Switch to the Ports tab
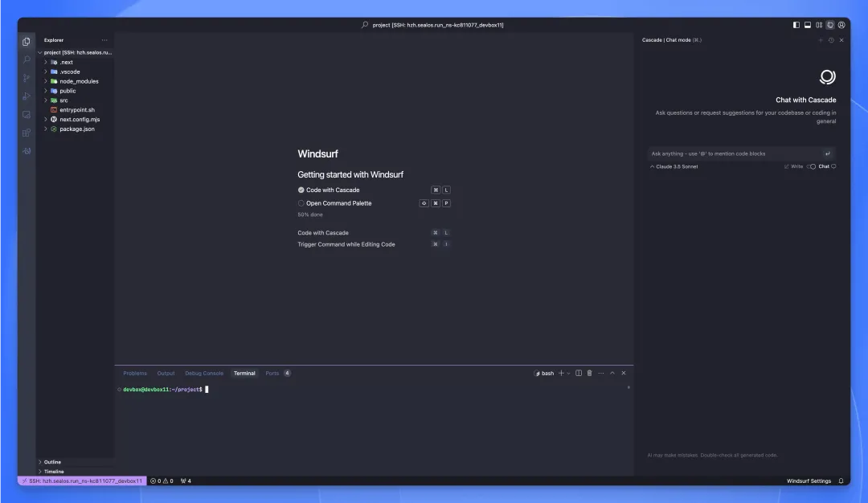Screen dimensions: 868x503 click(272, 373)
